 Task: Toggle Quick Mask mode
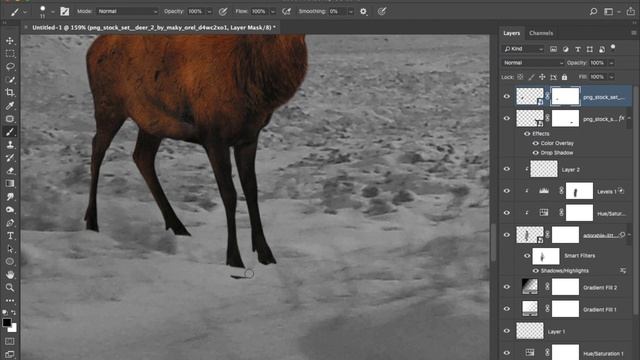pos(10,341)
